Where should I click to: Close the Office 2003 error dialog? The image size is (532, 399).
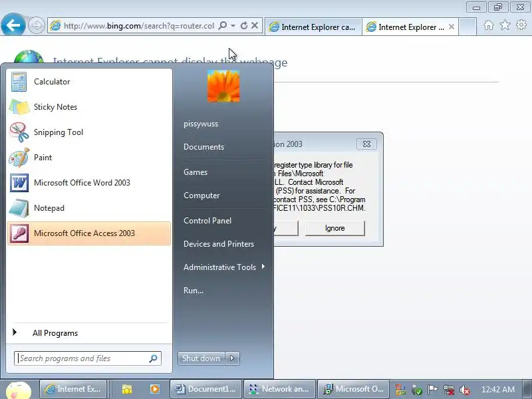click(x=366, y=144)
